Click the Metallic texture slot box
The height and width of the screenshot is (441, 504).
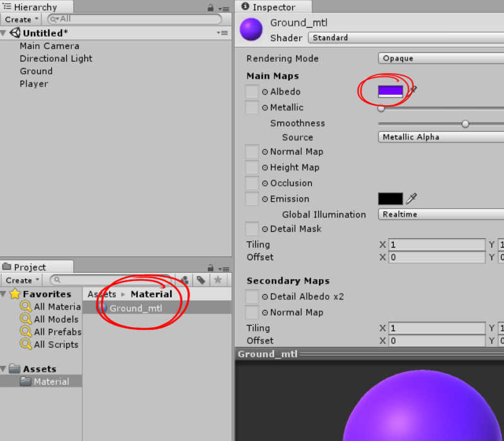click(x=252, y=107)
